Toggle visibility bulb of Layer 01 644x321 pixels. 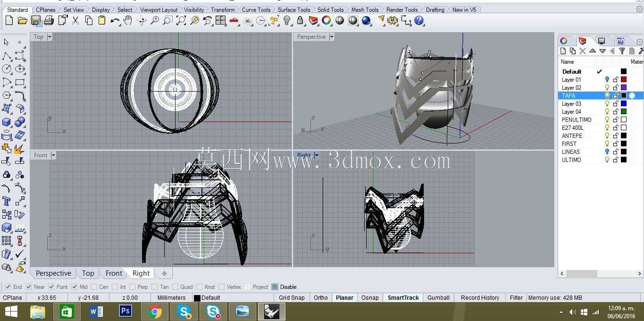tap(607, 80)
